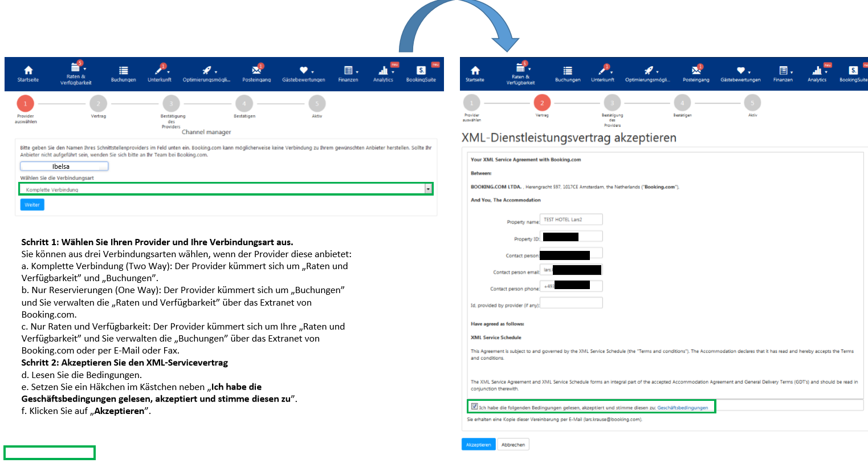Screen dimensions: 868x471
Task: Click the Startseite home icon in Channel manager screen
Action: pos(28,71)
